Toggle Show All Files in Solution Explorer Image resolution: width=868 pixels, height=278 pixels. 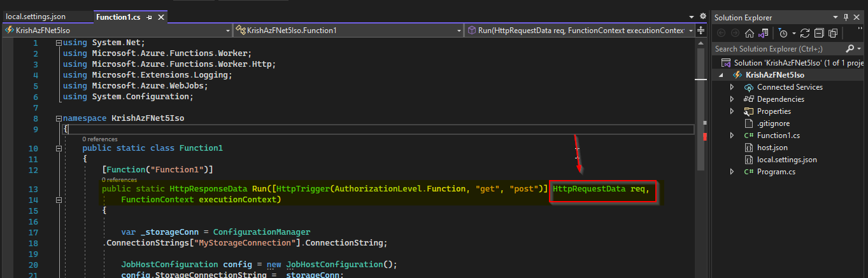(x=833, y=33)
